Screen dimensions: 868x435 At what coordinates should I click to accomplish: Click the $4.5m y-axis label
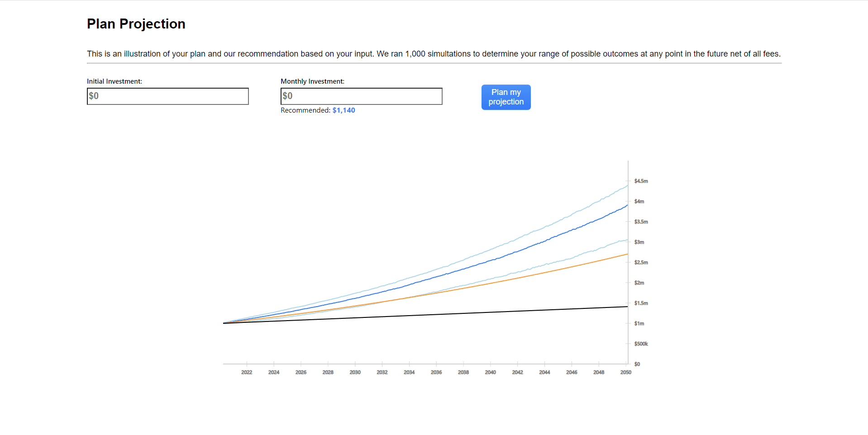coord(641,181)
